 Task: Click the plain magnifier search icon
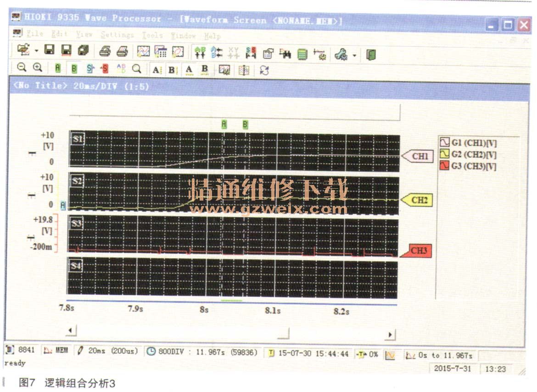click(137, 69)
